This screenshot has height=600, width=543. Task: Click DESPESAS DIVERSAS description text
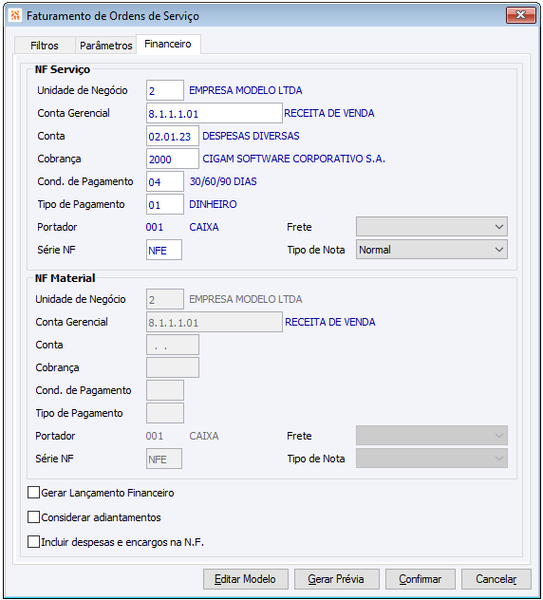coord(251,136)
